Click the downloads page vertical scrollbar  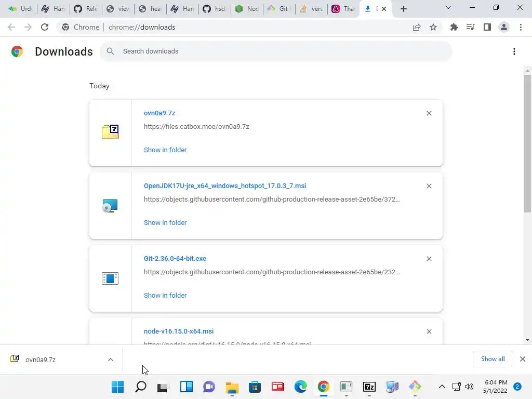(x=527, y=143)
